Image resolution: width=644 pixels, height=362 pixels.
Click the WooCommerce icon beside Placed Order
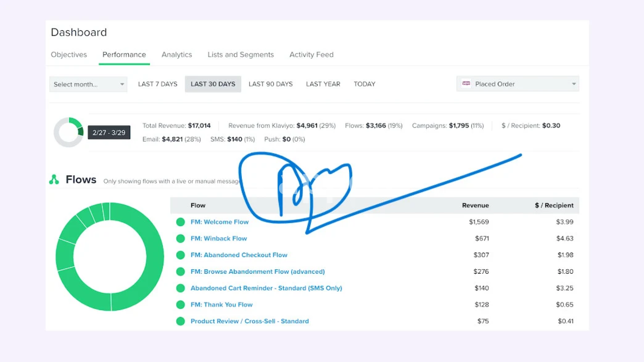[466, 84]
